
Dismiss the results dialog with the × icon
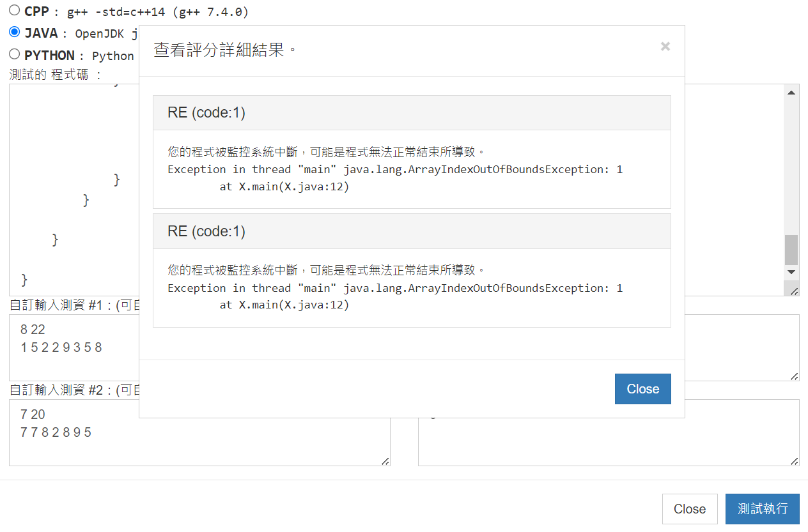point(665,46)
